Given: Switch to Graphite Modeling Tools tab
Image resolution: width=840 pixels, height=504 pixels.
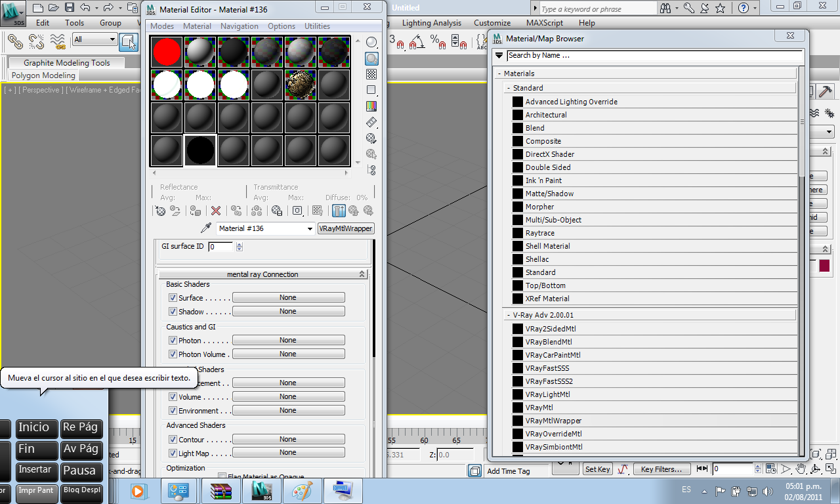Looking at the screenshot, I should click(x=67, y=63).
